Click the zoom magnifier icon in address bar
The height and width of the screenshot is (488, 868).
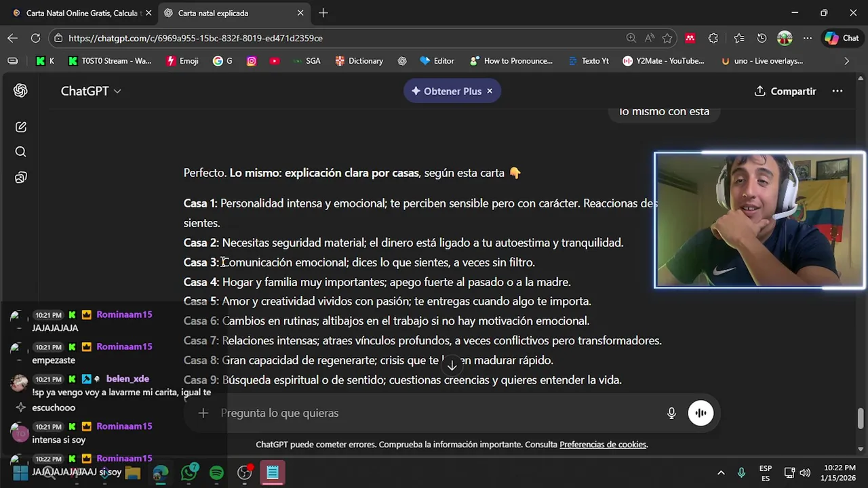pos(631,38)
